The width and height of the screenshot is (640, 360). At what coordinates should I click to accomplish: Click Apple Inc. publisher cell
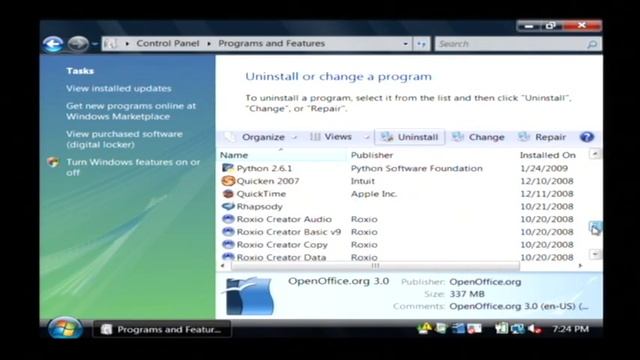[374, 193]
